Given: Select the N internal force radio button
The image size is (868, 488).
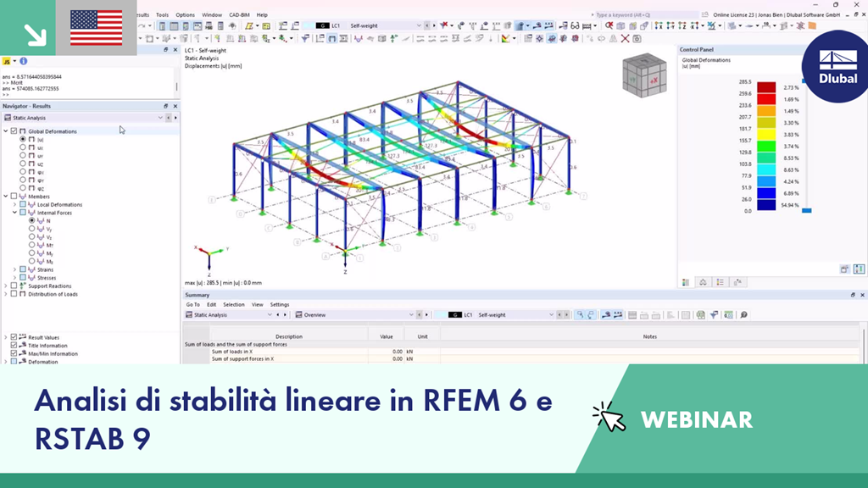Looking at the screenshot, I should 31,221.
